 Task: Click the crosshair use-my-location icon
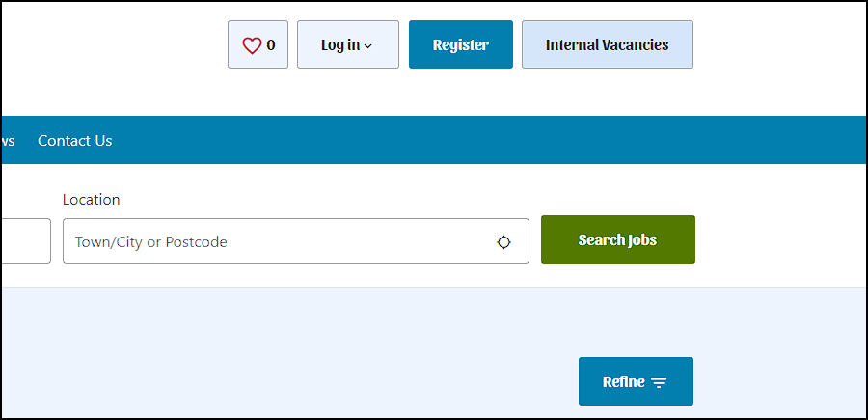pyautogui.click(x=503, y=242)
